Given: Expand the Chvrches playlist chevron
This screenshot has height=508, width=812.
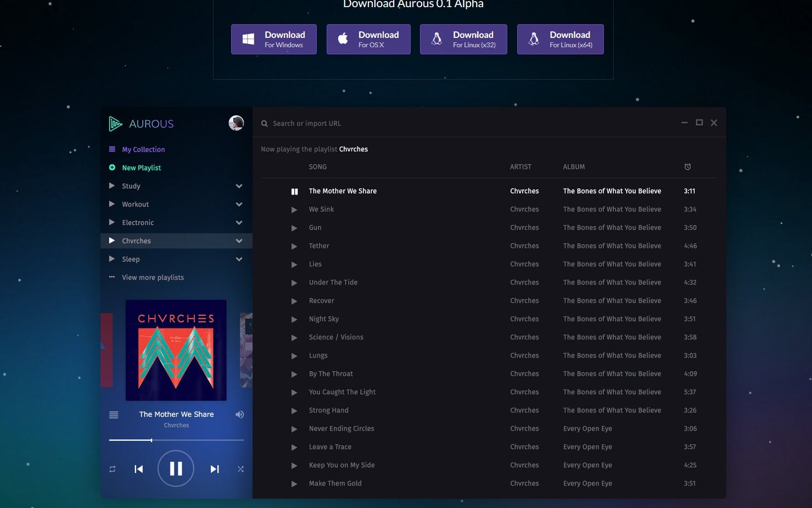Looking at the screenshot, I should 239,241.
